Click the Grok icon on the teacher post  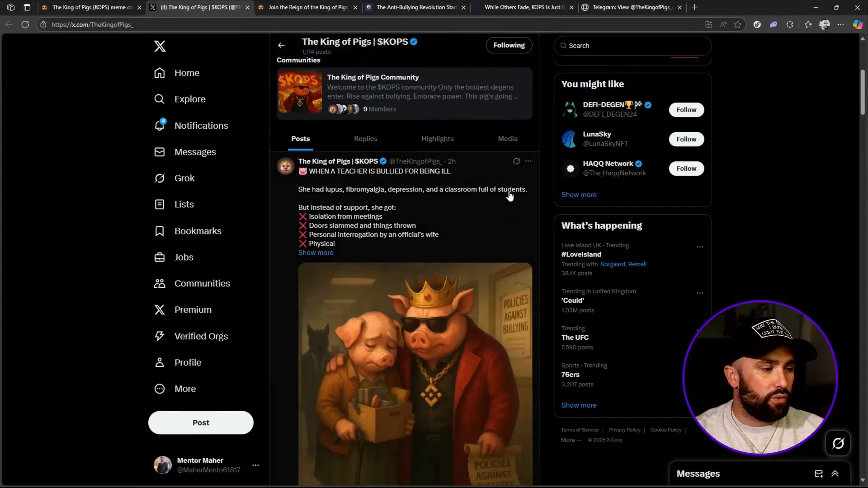pyautogui.click(x=516, y=161)
